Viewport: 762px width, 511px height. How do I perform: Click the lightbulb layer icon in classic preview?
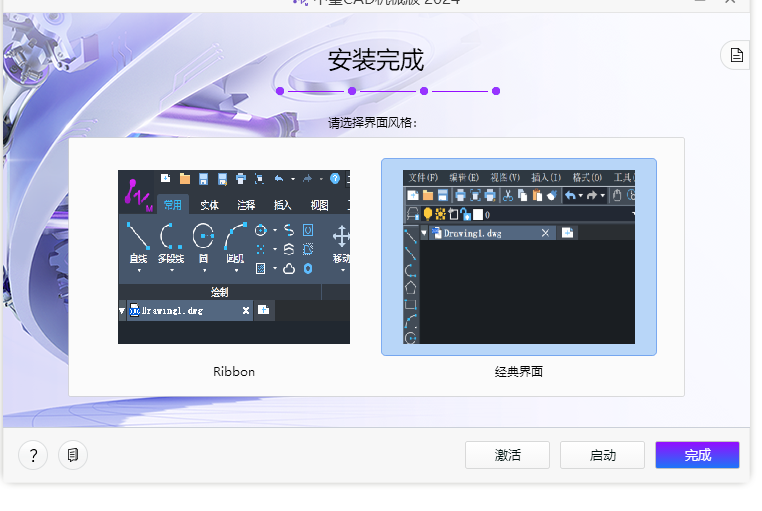pyautogui.click(x=428, y=214)
